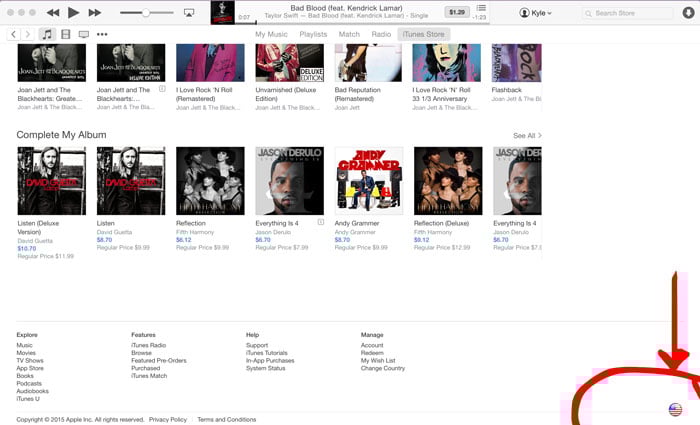Image resolution: width=700 pixels, height=425 pixels.
Task: Open more media types ellipsis
Action: click(x=102, y=34)
